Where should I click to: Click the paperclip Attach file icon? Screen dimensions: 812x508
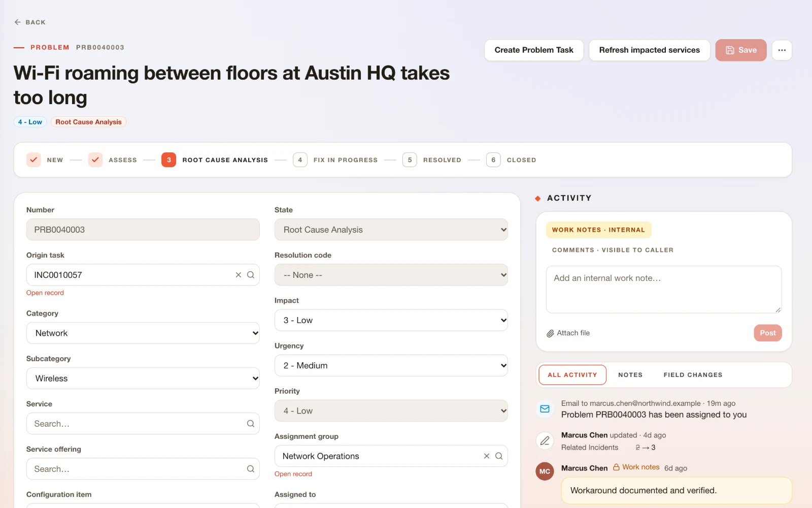coord(550,333)
